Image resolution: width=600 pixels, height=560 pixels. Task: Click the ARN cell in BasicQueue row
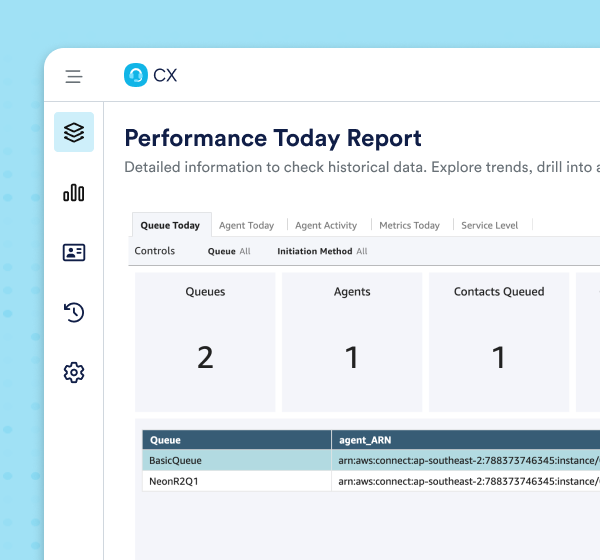pyautogui.click(x=466, y=460)
